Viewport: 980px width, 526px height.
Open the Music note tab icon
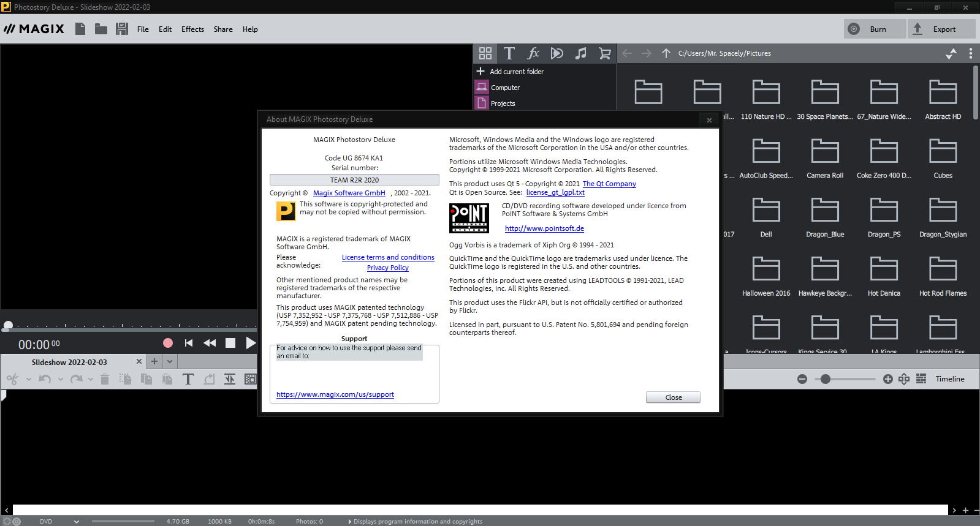pos(581,53)
